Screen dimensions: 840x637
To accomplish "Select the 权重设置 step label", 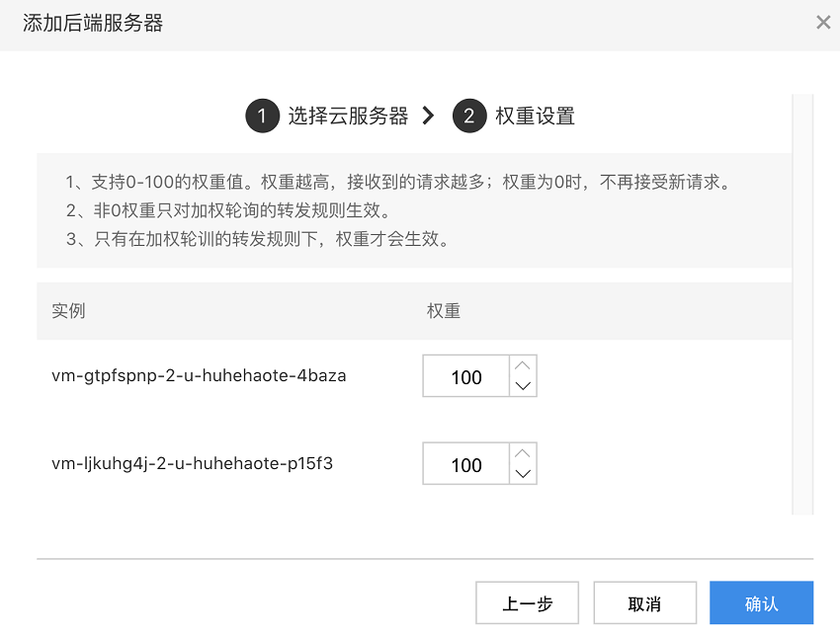I will 535,116.
